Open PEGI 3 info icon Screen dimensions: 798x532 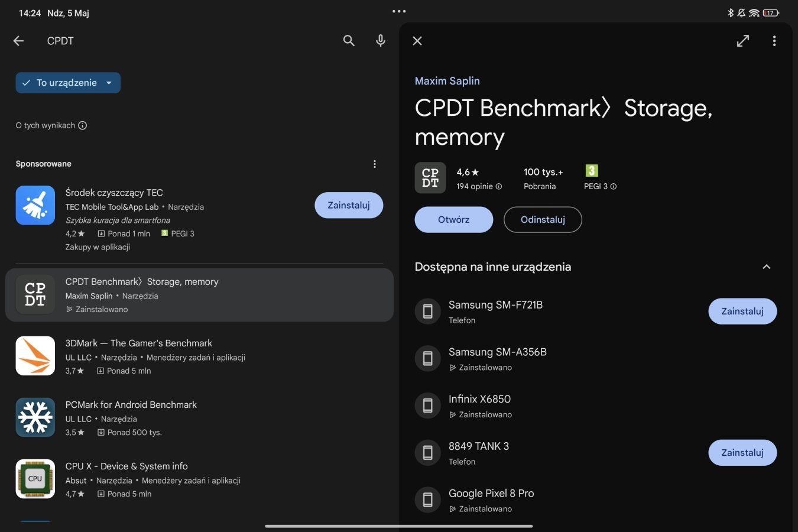[614, 186]
